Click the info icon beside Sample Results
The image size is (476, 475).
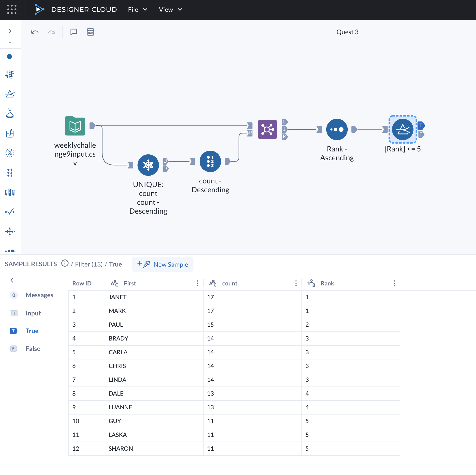tap(65, 263)
